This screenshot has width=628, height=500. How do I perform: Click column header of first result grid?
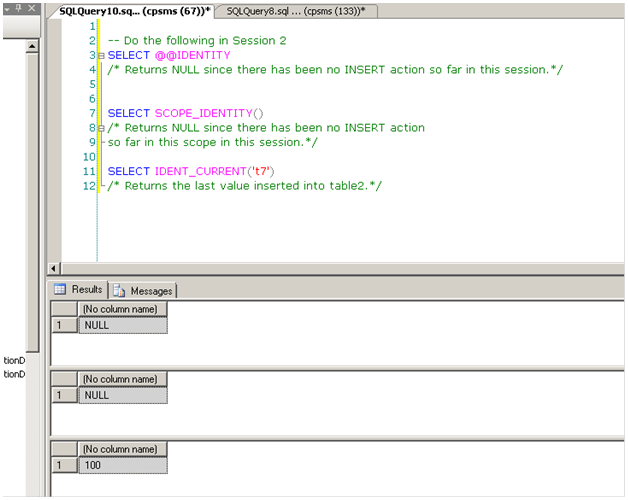click(x=122, y=309)
